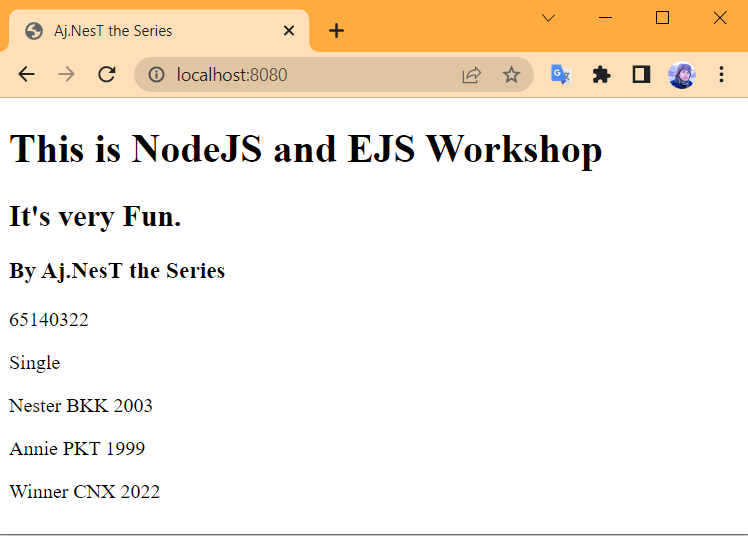
Task: Open a new tab
Action: tap(336, 31)
